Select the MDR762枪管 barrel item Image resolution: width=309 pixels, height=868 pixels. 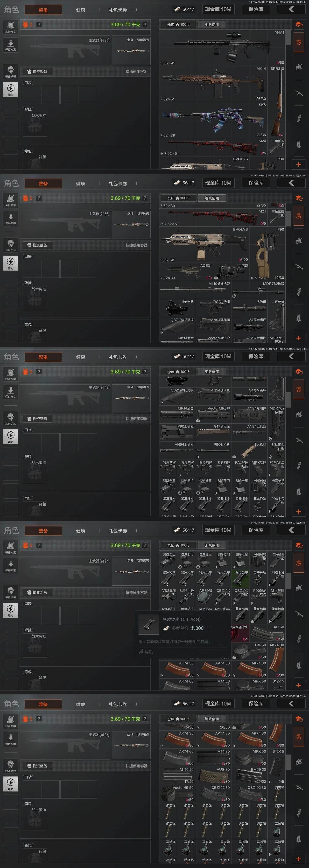(x=258, y=290)
